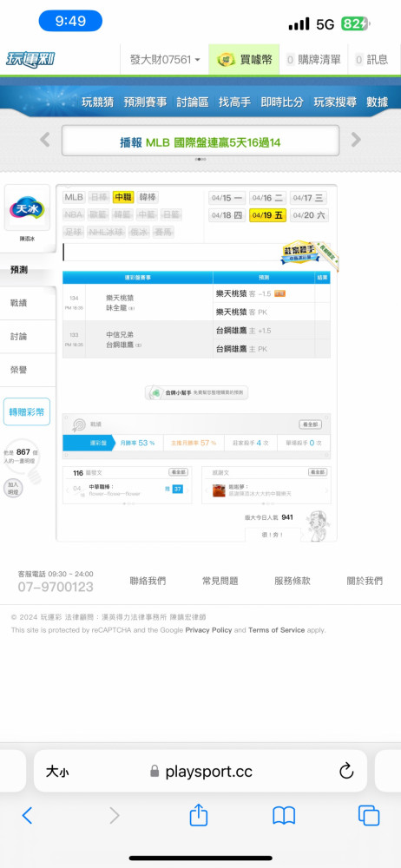Open 玩家搜尋 in navigation bar

click(335, 102)
